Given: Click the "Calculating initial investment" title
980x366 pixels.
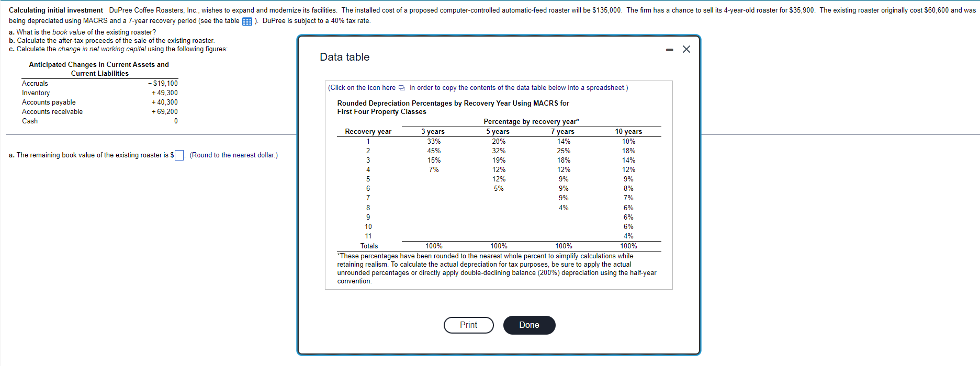Looking at the screenshot, I should click(56, 10).
